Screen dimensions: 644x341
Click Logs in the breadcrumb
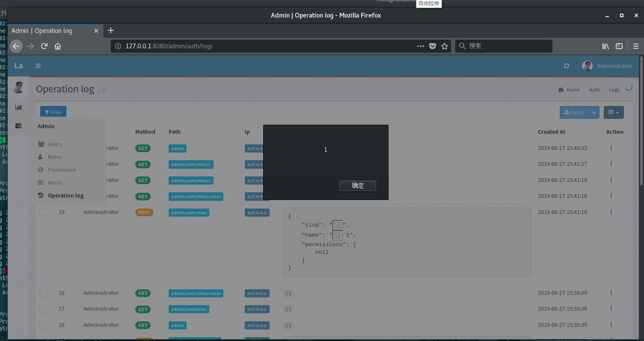coord(614,90)
